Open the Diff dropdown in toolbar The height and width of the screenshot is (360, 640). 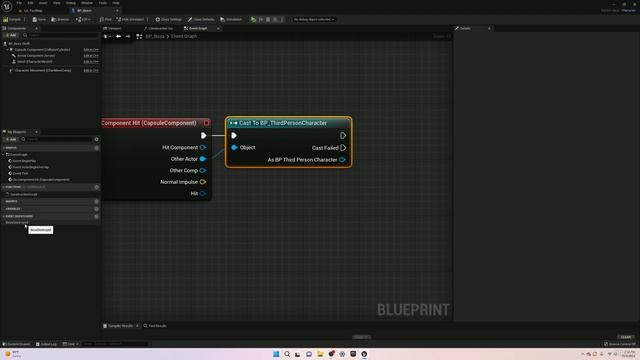click(x=83, y=19)
